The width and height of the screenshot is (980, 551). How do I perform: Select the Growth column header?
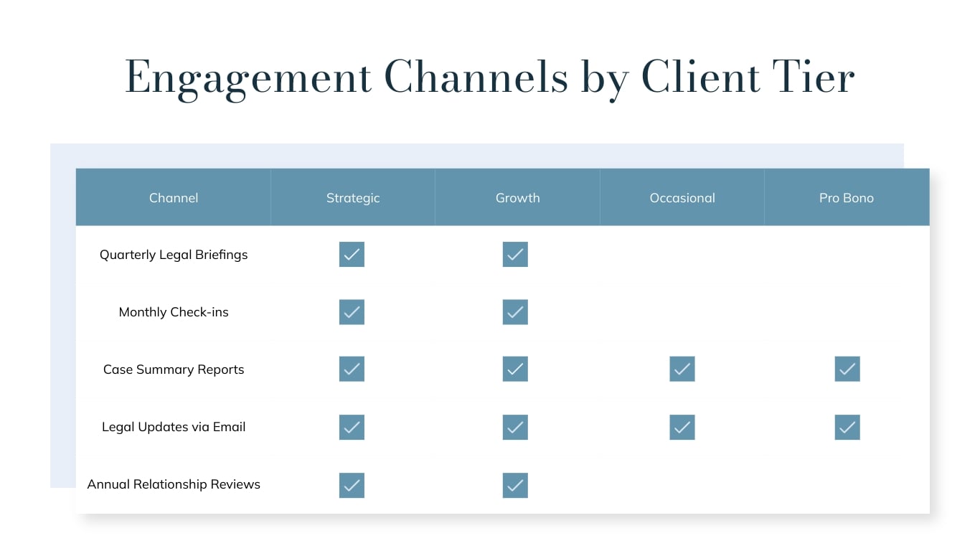[x=517, y=198]
